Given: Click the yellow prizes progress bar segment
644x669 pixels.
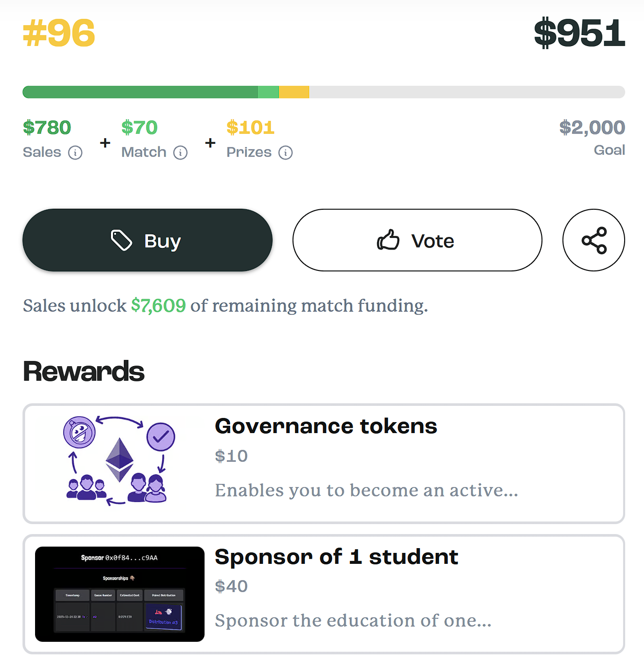Looking at the screenshot, I should [294, 92].
